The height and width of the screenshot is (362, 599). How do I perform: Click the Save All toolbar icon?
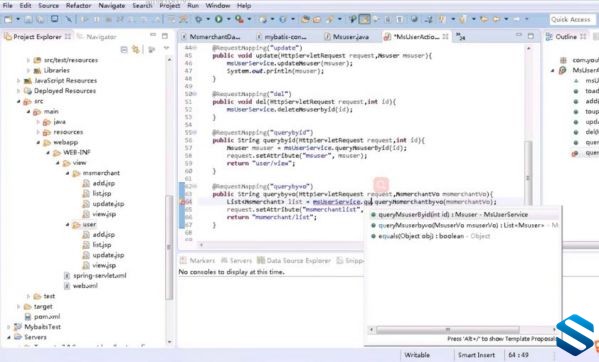(40, 19)
